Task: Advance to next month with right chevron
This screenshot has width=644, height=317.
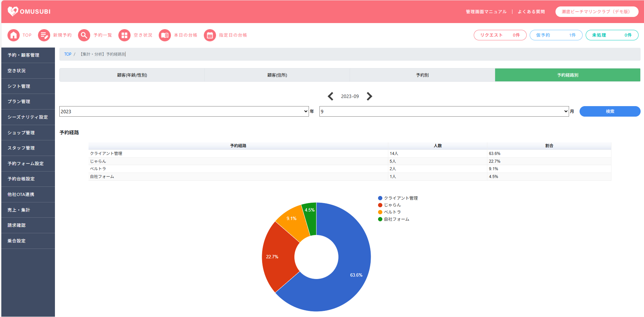Action: [369, 96]
